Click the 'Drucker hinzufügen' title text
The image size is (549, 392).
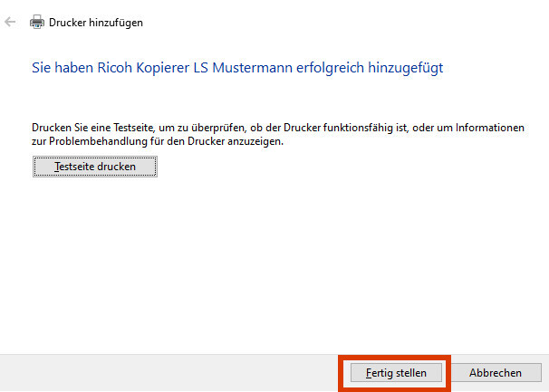(x=96, y=23)
